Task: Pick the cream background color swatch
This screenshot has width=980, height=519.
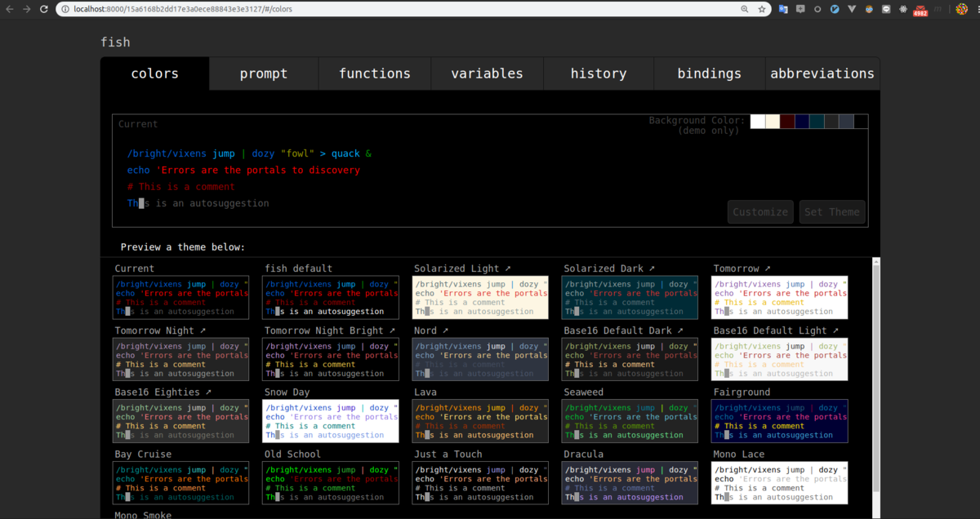Action: 773,122
